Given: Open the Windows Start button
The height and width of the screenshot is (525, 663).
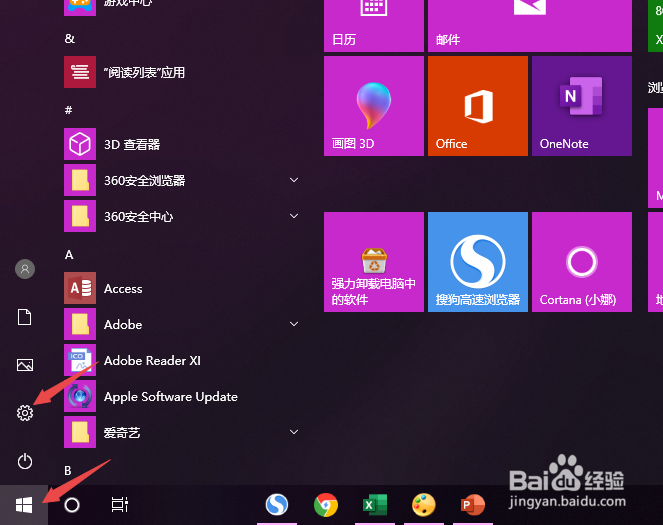Looking at the screenshot, I should pyautogui.click(x=24, y=505).
